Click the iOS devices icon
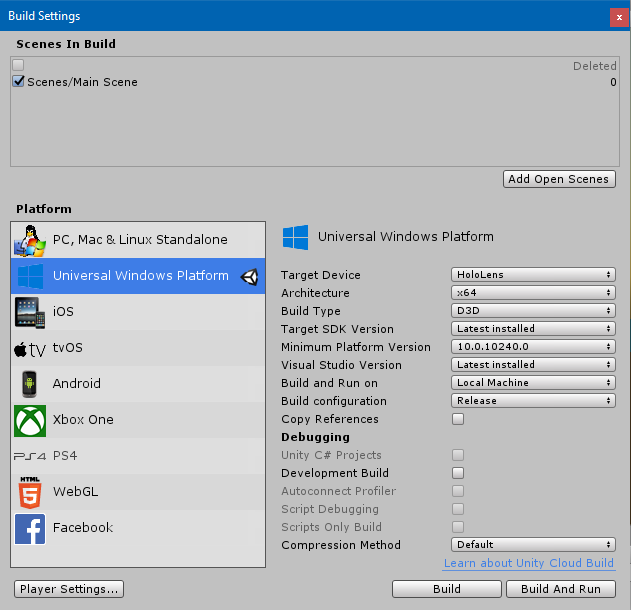The image size is (631, 610). click(x=30, y=312)
